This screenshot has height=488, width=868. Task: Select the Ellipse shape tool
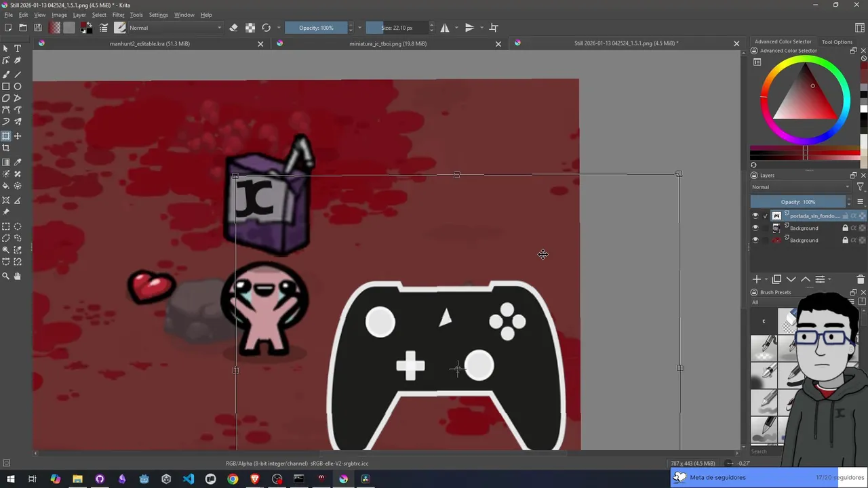(x=18, y=86)
